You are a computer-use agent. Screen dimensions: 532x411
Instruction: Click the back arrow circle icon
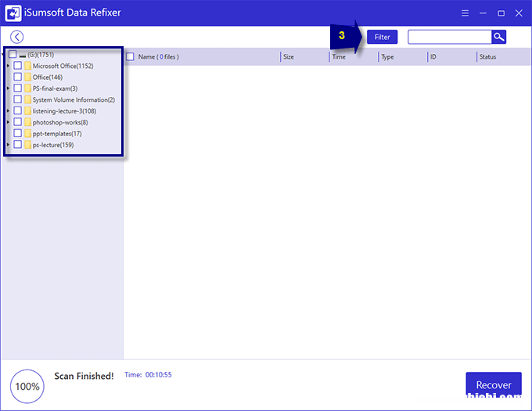coord(16,37)
